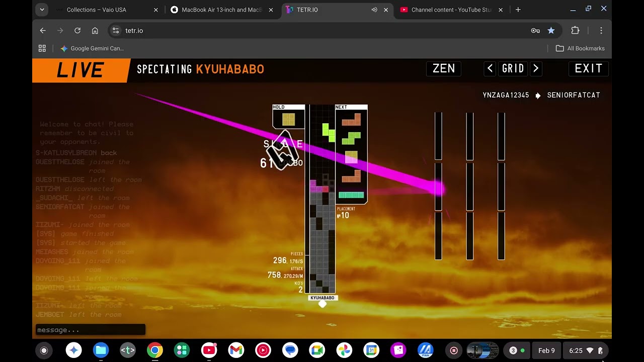The image size is (644, 362).
Task: Go back in browser history
Action: point(43,31)
